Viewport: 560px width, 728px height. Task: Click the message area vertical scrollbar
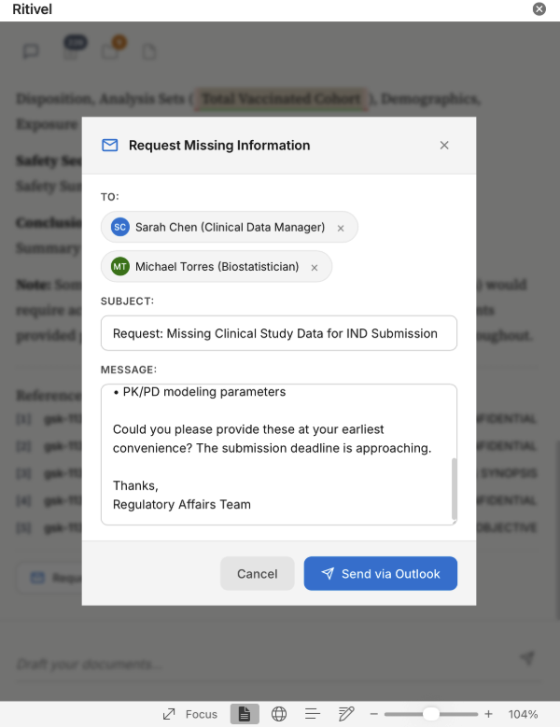coord(455,489)
